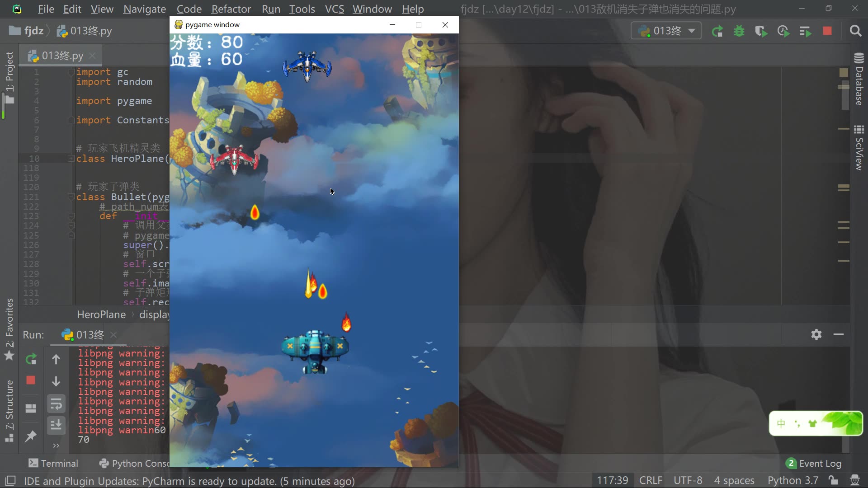Screen dimensions: 868x488
Task: Click the Run panel settings gear
Action: (816, 334)
